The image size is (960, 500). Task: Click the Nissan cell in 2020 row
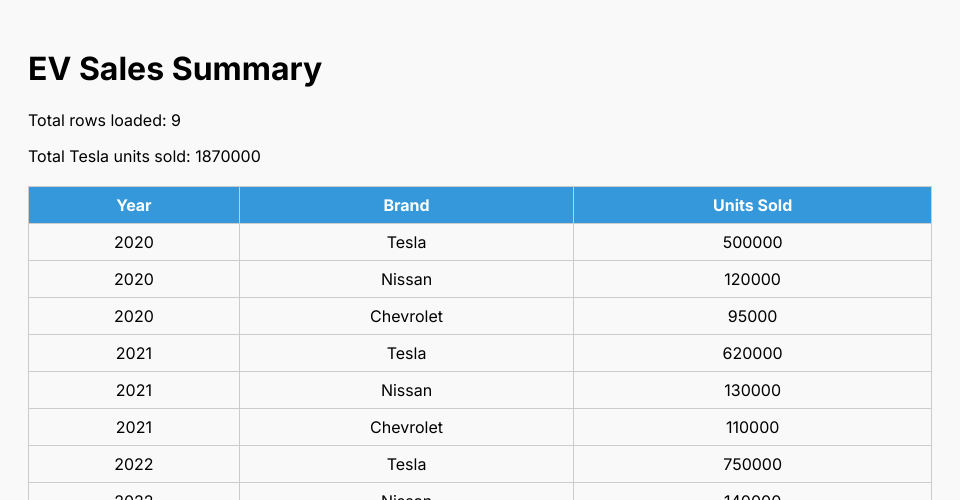click(x=406, y=279)
